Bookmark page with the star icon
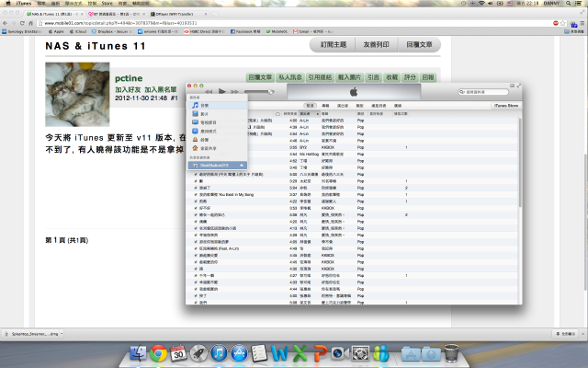This screenshot has height=368, width=588. coord(563,23)
